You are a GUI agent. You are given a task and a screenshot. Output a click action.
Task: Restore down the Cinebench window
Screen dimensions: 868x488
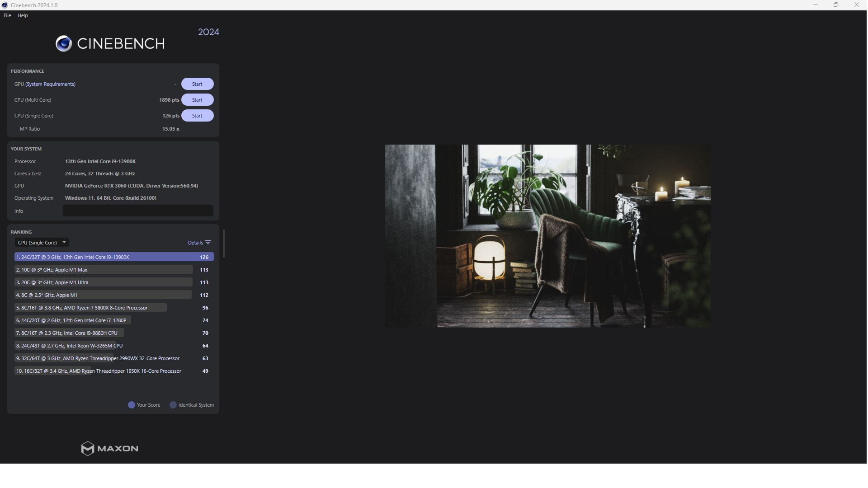(x=836, y=5)
